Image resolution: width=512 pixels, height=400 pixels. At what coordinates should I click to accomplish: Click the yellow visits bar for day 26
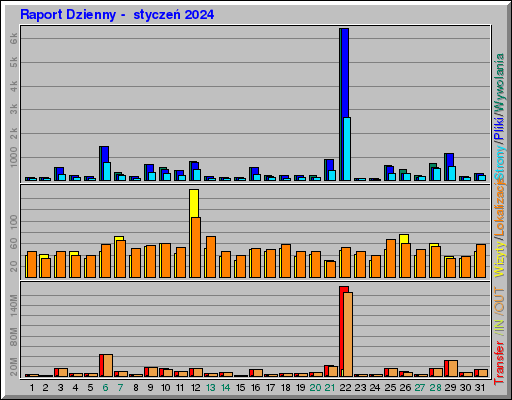(x=404, y=239)
